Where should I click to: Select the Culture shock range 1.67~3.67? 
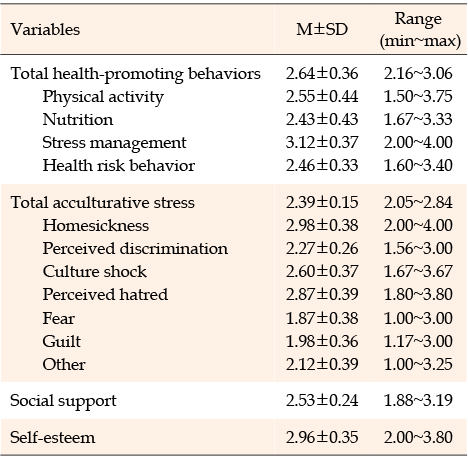[x=418, y=271]
